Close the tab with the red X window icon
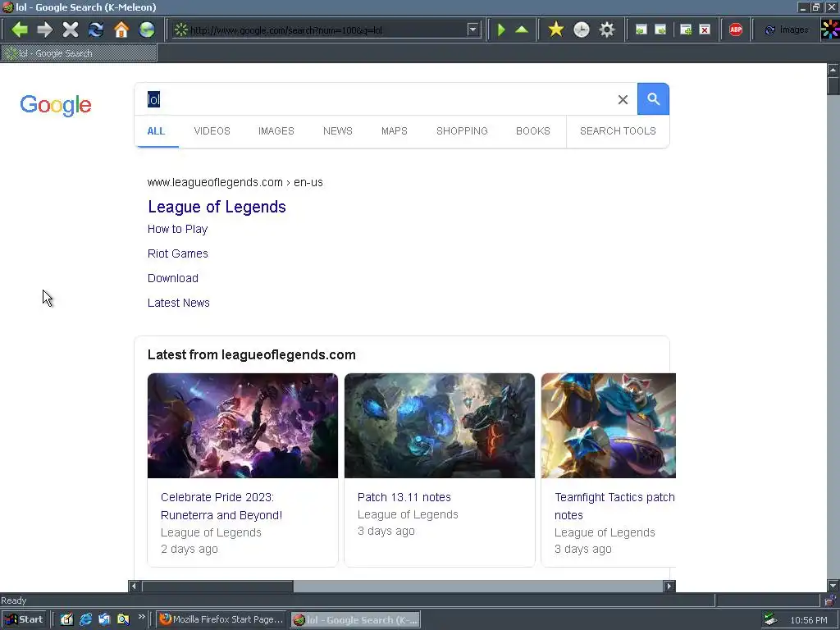Screen dimensions: 840x630 coord(705,30)
